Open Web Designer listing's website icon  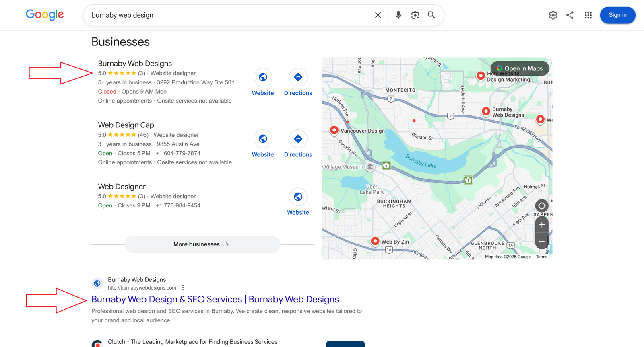click(x=298, y=197)
